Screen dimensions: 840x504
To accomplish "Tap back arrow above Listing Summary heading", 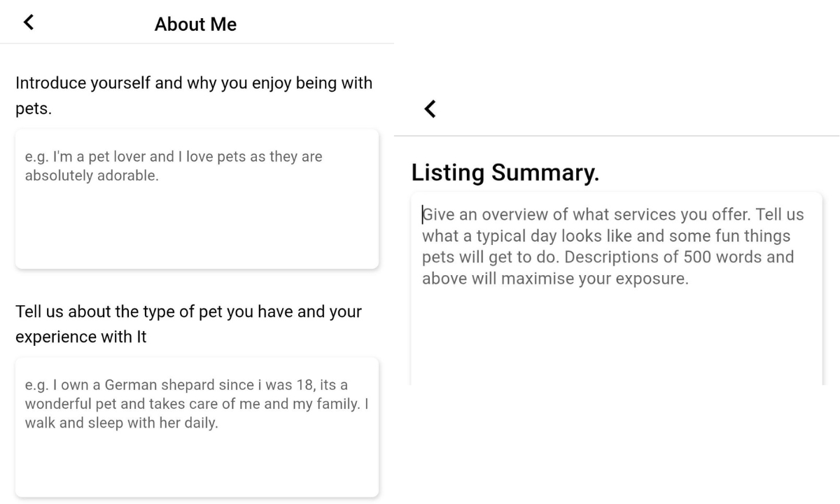I will click(430, 108).
